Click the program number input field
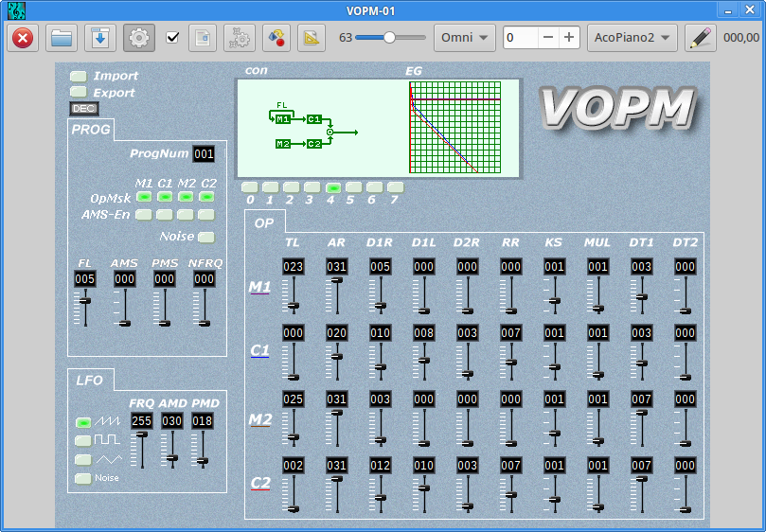The image size is (766, 532). (521, 38)
